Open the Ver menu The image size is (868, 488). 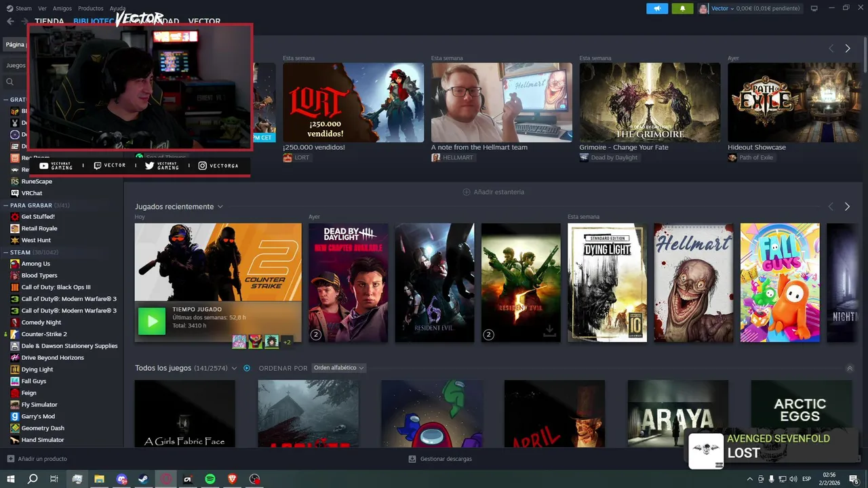(x=42, y=8)
